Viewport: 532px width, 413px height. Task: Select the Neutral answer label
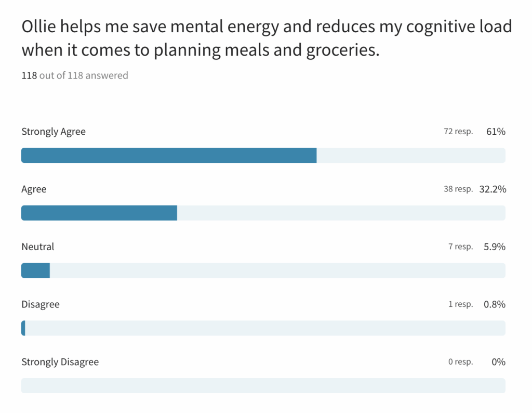click(37, 247)
